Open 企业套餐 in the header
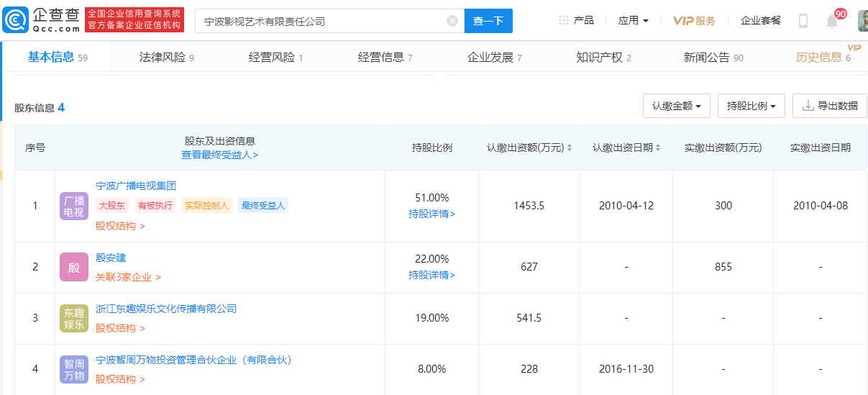Viewport: 868px width, 395px height. (761, 21)
